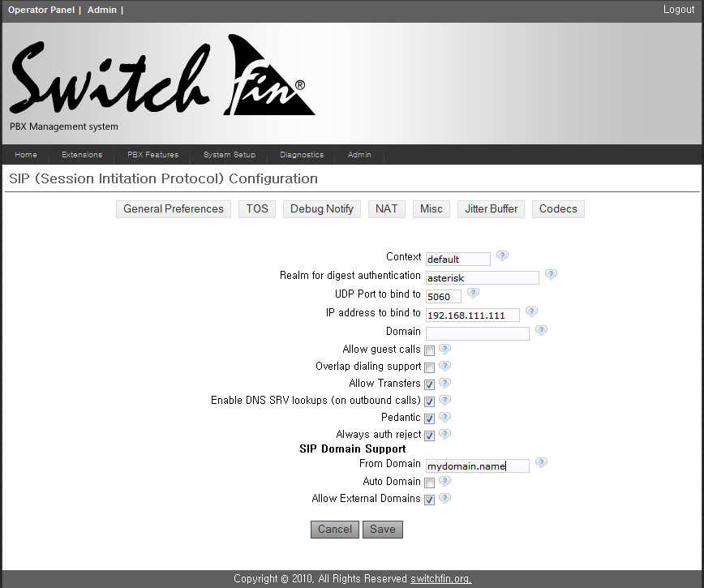Visit the switchfin.org footer link
The width and height of the screenshot is (704, 588).
(x=441, y=578)
